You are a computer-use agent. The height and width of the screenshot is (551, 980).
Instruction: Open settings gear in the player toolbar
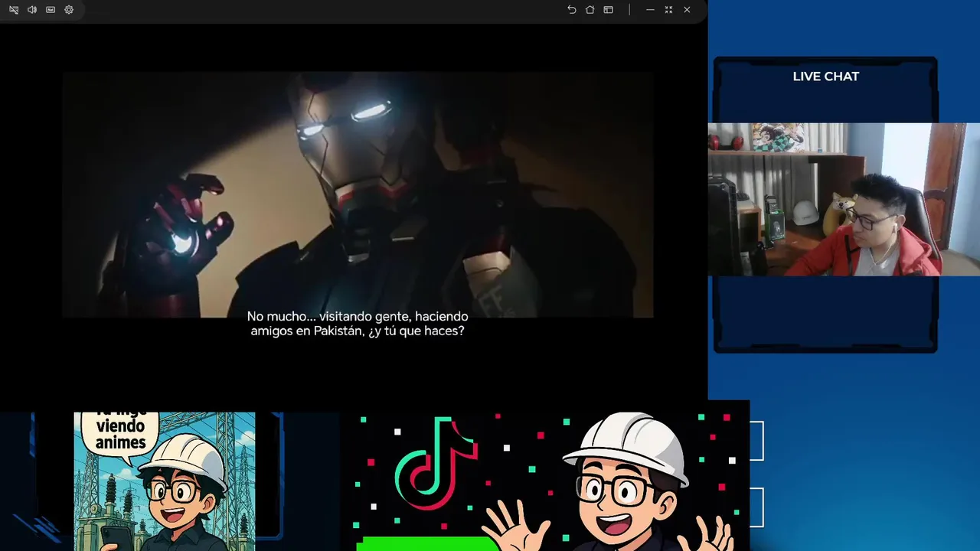point(69,10)
